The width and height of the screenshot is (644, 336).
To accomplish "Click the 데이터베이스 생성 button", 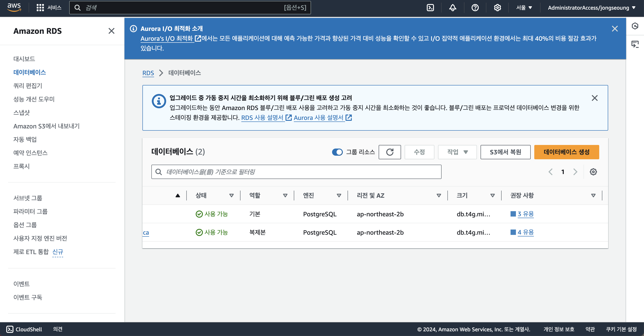I will coord(566,152).
